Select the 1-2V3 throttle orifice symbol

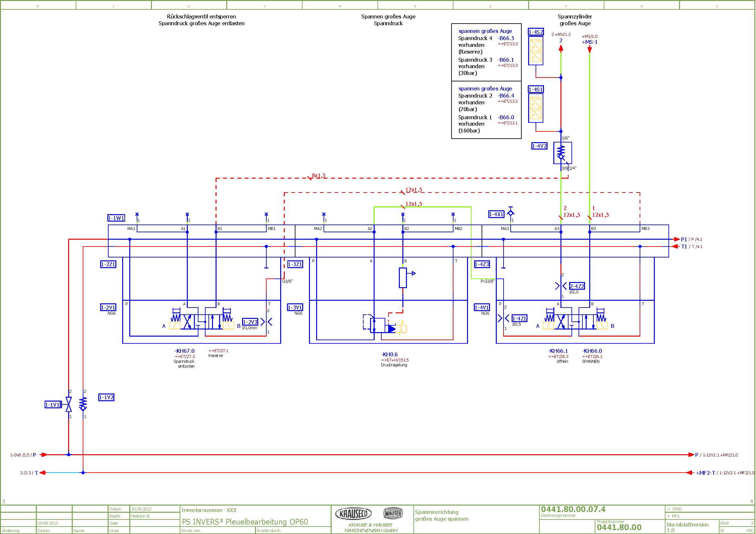pos(266,321)
